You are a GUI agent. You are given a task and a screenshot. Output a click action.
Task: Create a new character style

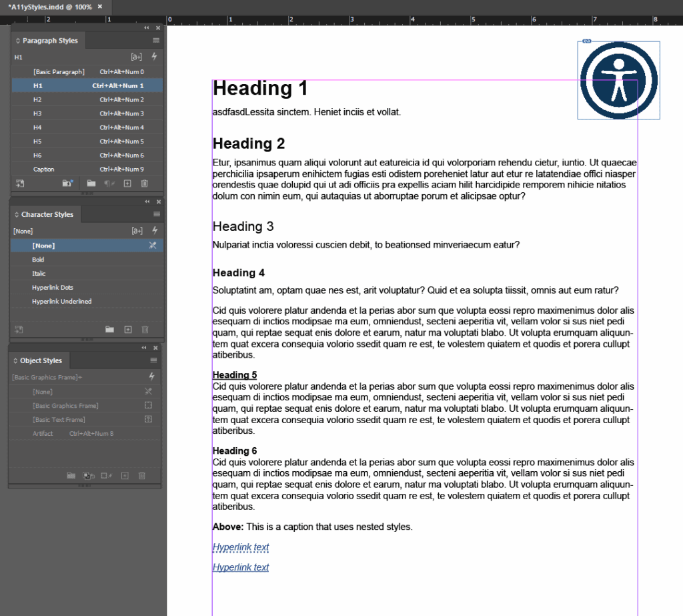[127, 329]
